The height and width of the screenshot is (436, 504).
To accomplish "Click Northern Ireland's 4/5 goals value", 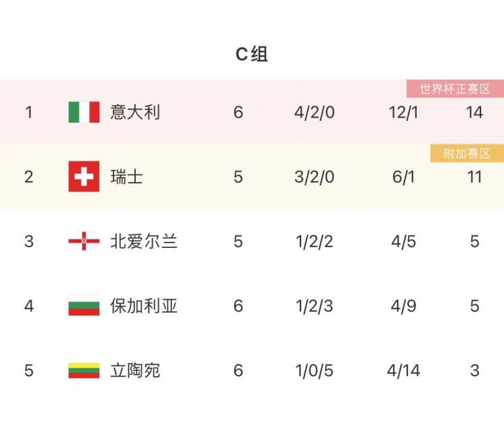I will (x=403, y=241).
